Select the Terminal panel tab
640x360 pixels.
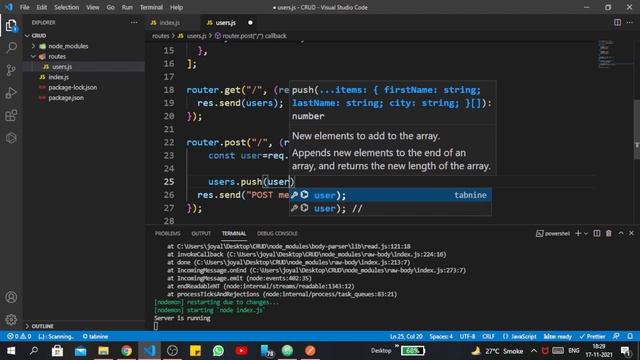[x=234, y=233]
